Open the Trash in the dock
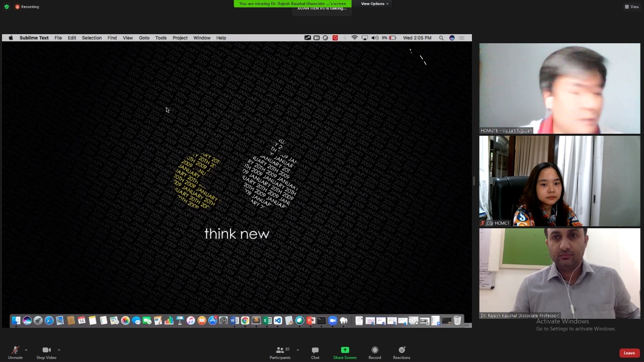 pyautogui.click(x=457, y=321)
